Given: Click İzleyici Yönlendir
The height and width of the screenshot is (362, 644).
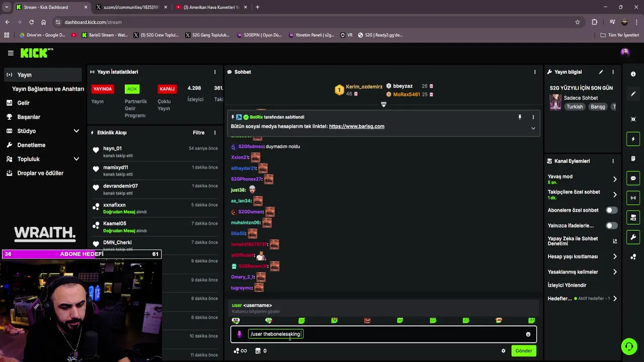Looking at the screenshot, I should pos(567,286).
